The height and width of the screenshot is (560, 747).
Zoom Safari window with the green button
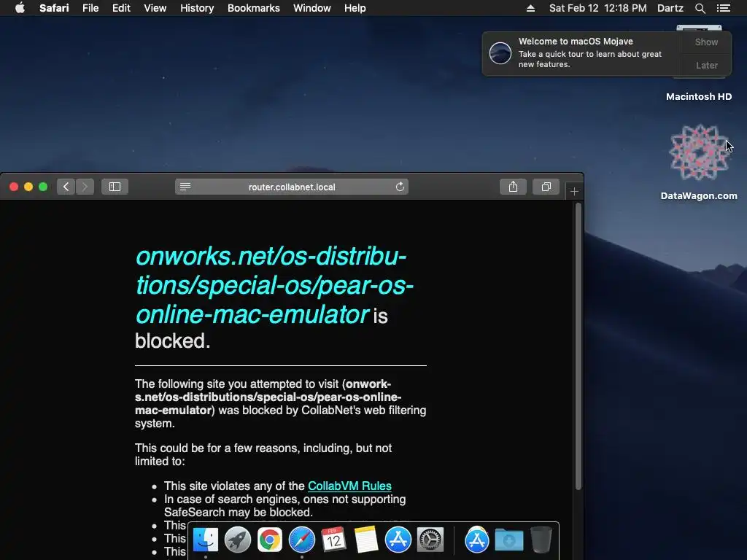pos(43,187)
